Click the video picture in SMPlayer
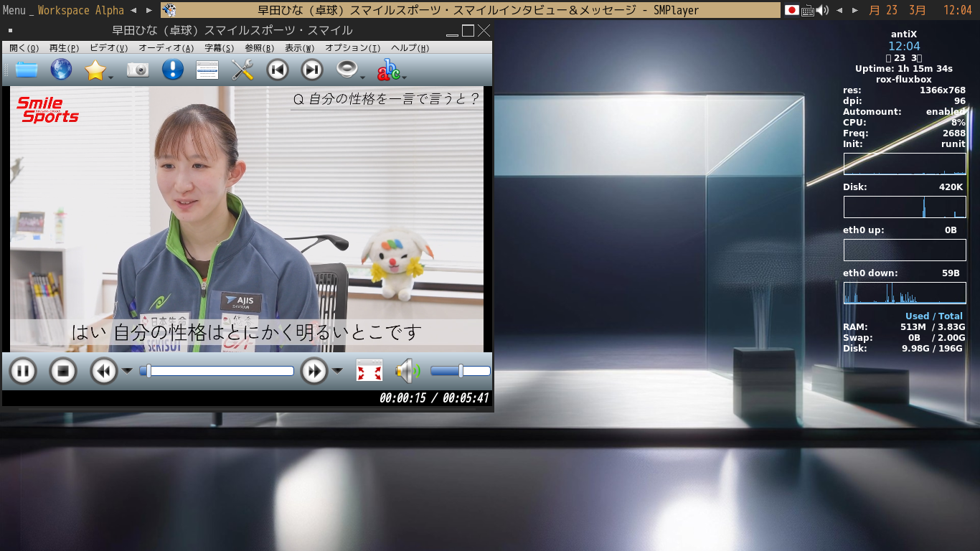 247,219
